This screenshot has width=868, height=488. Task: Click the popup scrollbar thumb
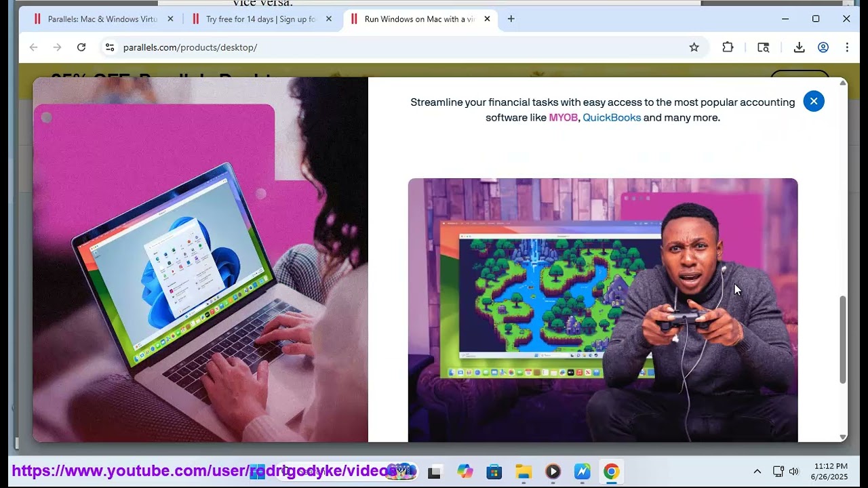pos(843,339)
